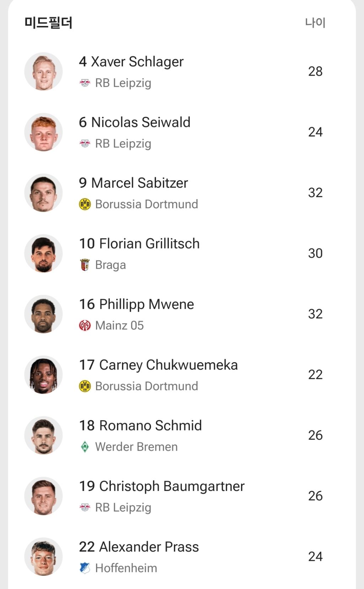
Task: Click RB Leipzig logo under Xaver Schlager
Action: coord(85,83)
